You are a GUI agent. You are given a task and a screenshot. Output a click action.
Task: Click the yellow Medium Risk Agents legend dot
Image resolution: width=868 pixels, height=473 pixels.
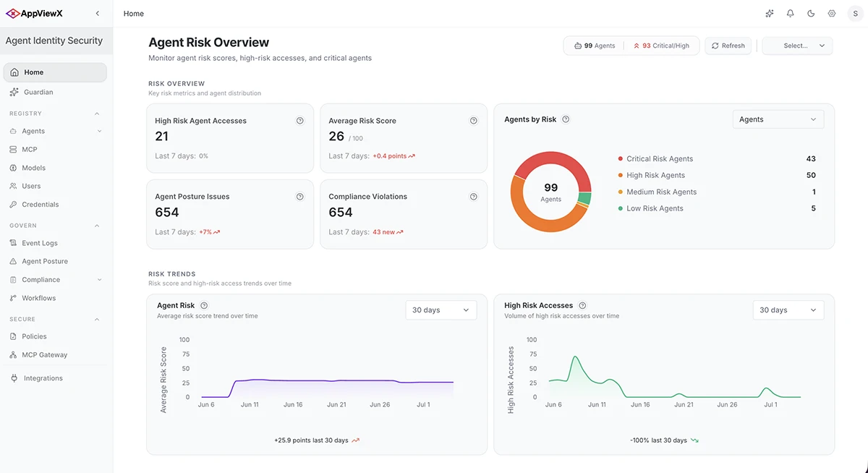point(621,192)
